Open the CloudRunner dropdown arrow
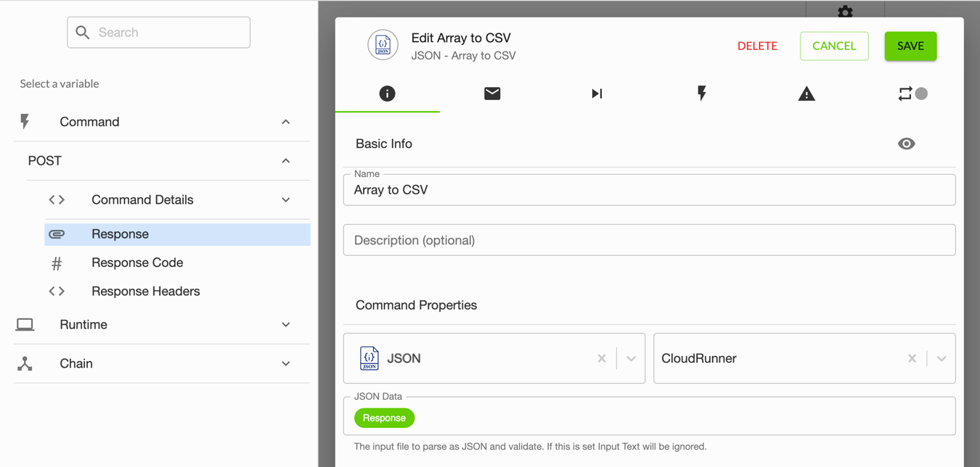Viewport: 980px width, 467px height. (x=942, y=358)
